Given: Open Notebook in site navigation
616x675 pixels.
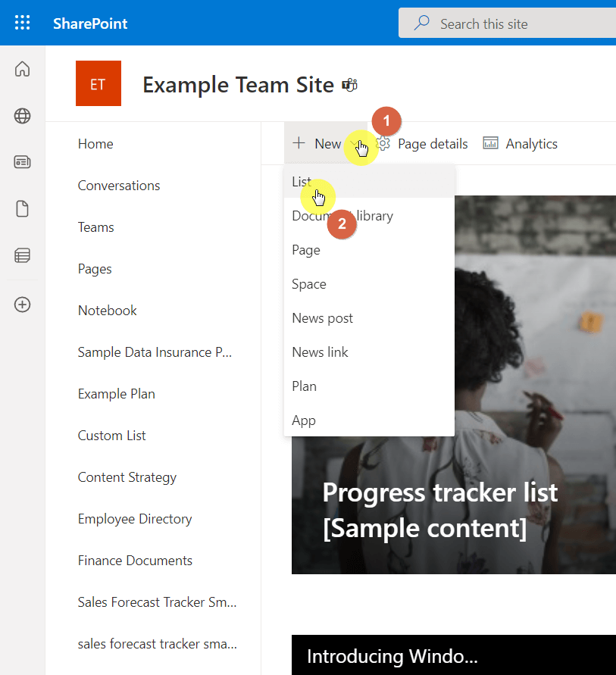Looking at the screenshot, I should coord(107,311).
